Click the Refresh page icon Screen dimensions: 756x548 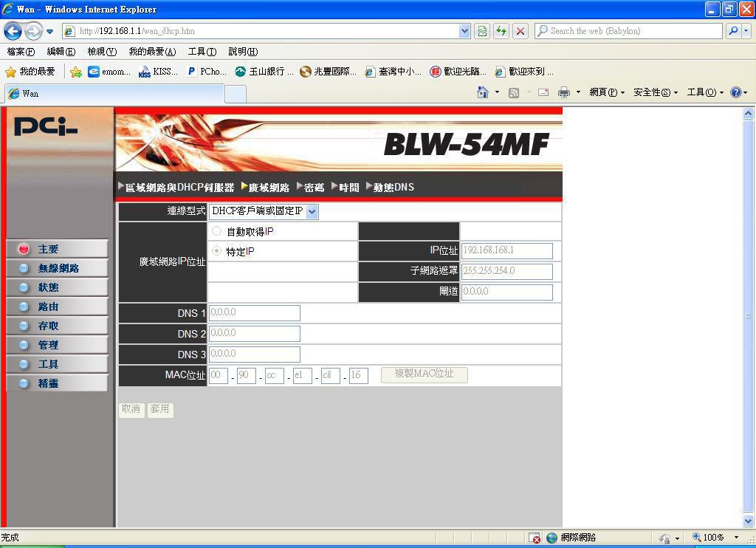pos(501,31)
